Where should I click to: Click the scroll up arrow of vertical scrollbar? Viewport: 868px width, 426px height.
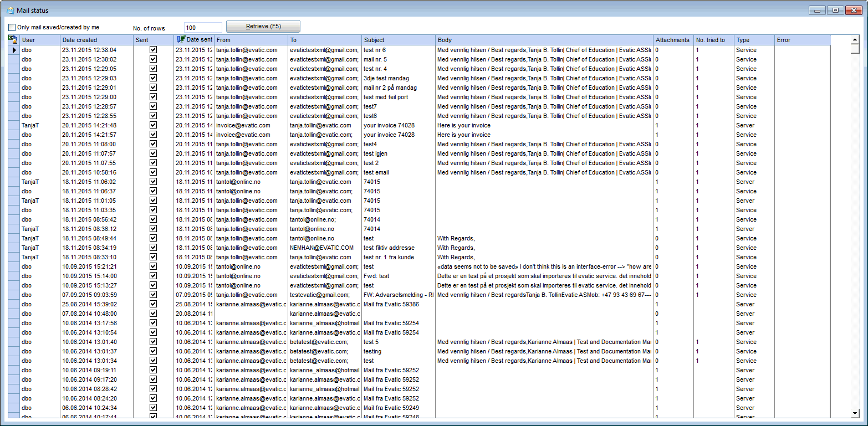[x=855, y=39]
